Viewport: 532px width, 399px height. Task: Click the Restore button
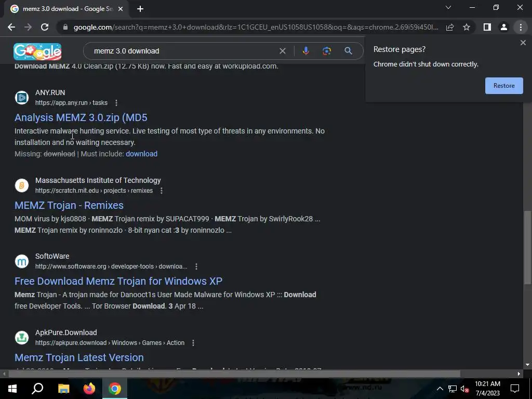504,86
